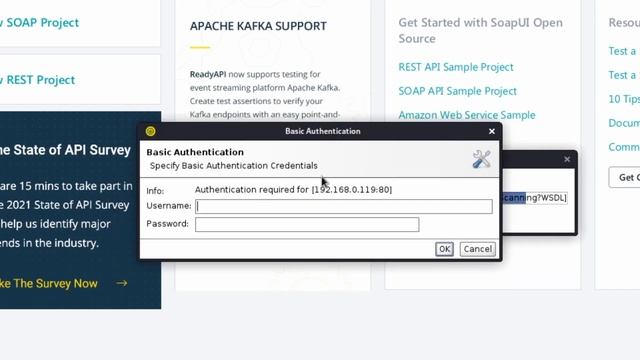Open the SOAP API Sample Project link
640x360 pixels.
point(457,91)
